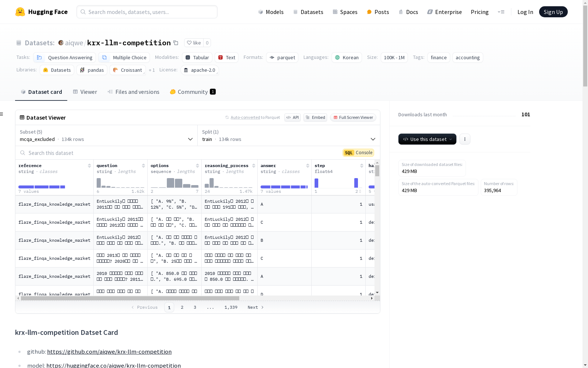The height and width of the screenshot is (368, 588).
Task: Click the apache-2.0 license tag
Action: 200,70
